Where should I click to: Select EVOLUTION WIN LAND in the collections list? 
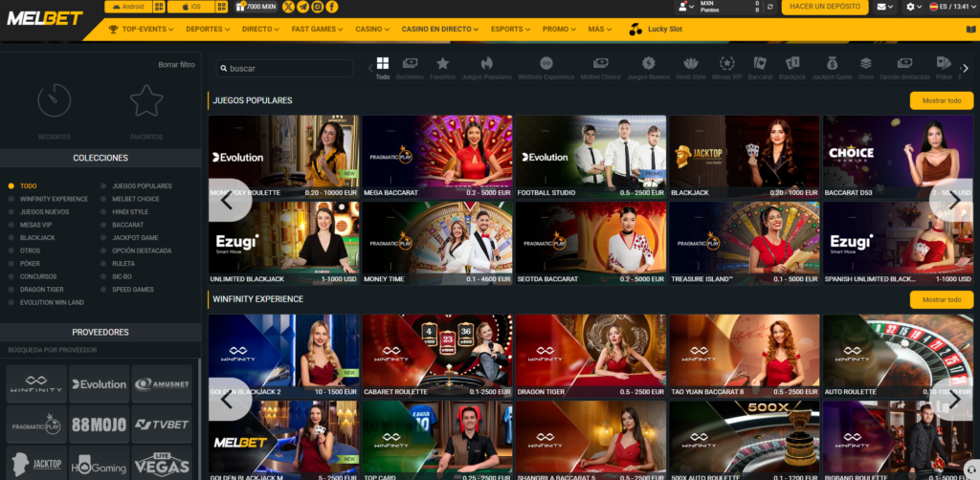(46, 303)
